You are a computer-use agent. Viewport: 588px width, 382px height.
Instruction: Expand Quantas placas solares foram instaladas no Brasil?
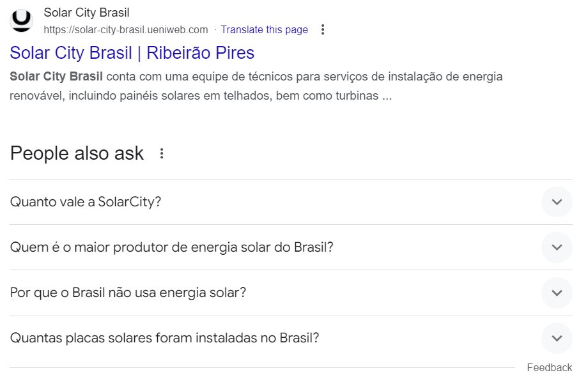[x=291, y=338]
